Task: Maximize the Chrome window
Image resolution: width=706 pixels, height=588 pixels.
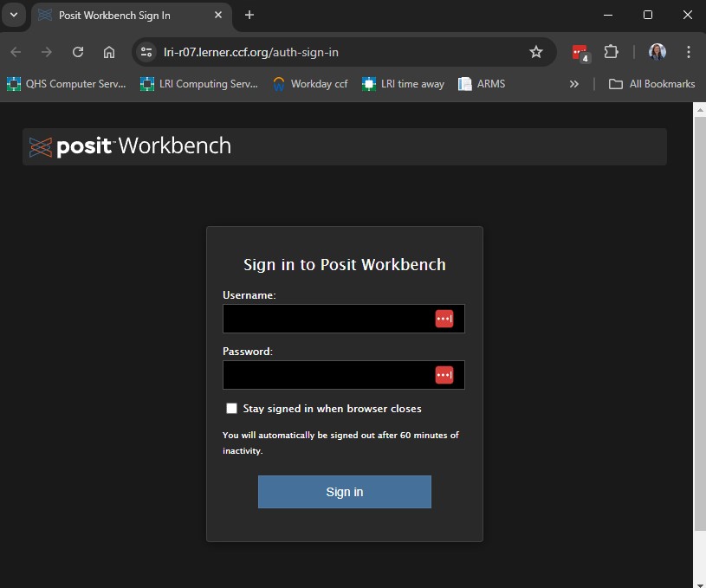Action: point(648,15)
